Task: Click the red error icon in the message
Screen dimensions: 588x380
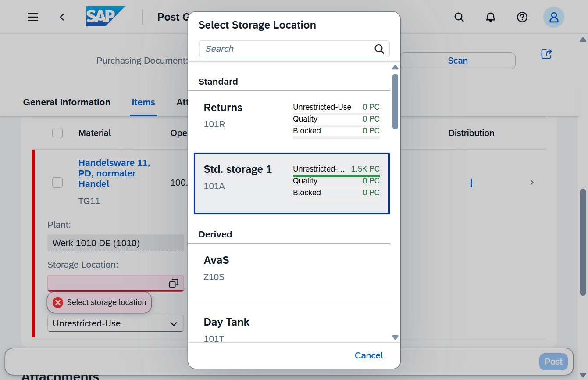Action: [58, 302]
